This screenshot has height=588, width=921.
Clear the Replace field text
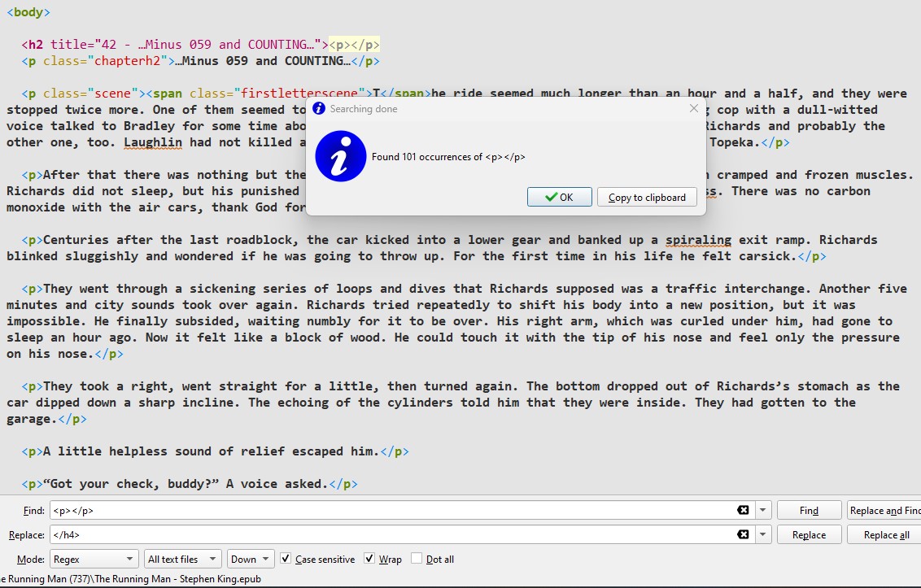743,534
